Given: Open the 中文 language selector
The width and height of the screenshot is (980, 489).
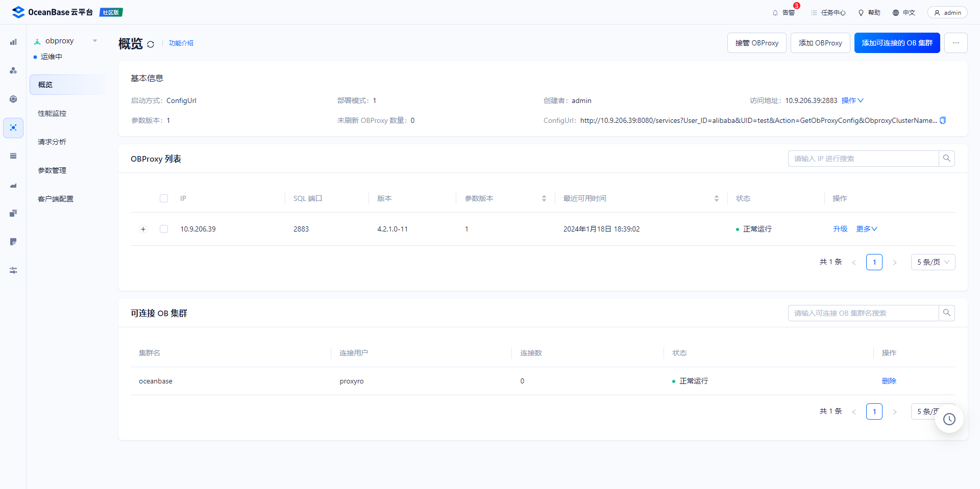Looking at the screenshot, I should pos(904,13).
